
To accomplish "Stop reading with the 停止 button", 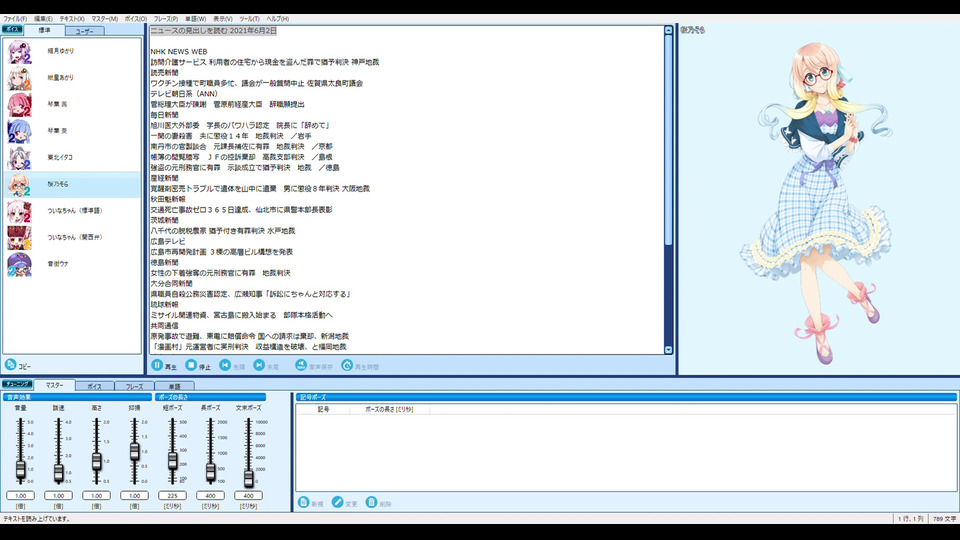I will pyautogui.click(x=198, y=366).
